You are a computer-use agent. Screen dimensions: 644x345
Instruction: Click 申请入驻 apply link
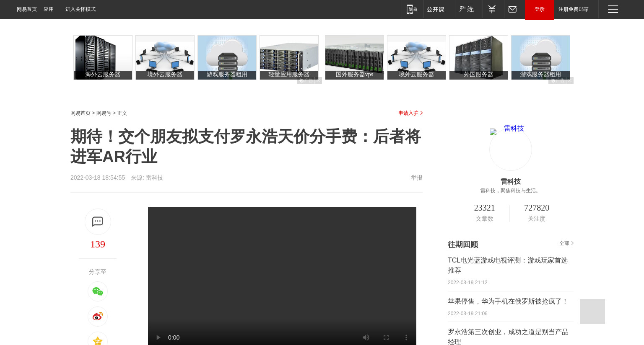pos(410,113)
